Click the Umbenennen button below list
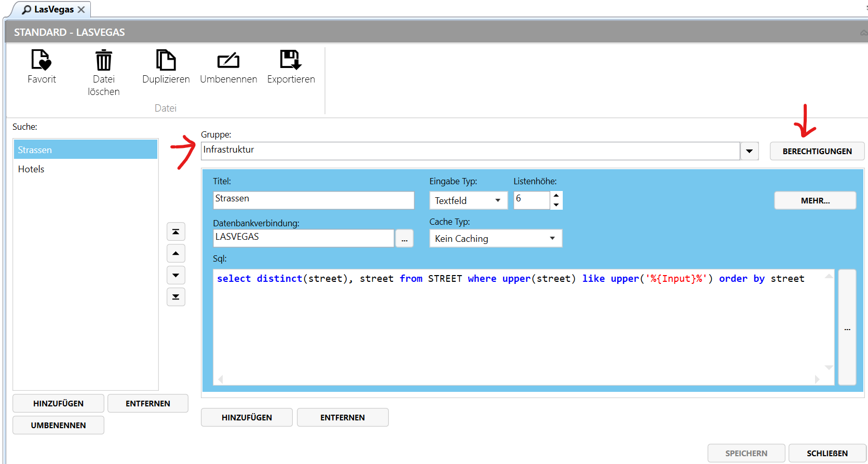Image resolution: width=868 pixels, height=464 pixels. (58, 425)
